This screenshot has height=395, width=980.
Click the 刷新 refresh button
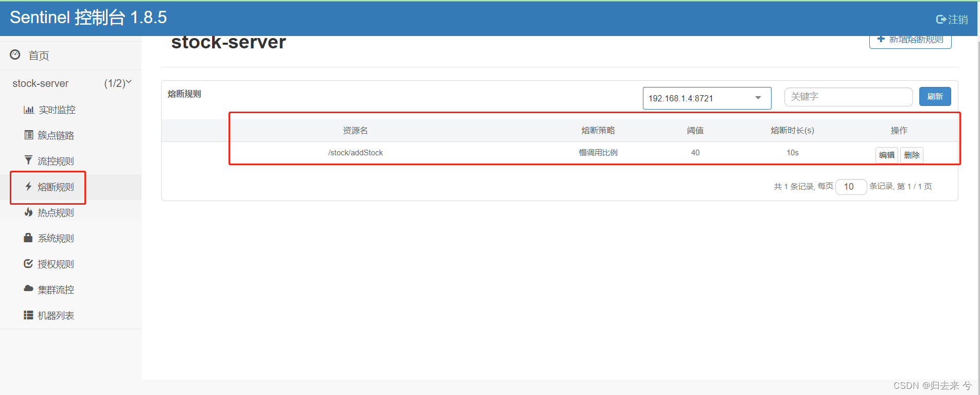point(935,97)
